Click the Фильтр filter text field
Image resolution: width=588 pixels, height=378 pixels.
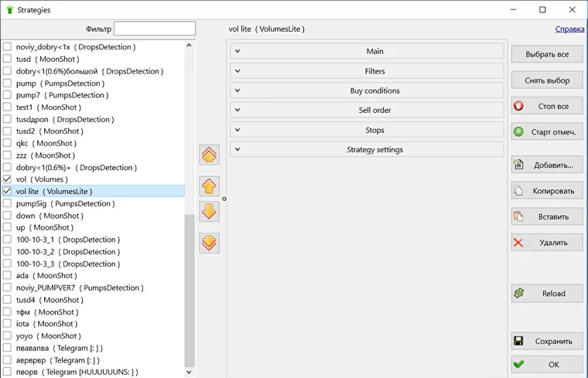coord(155,29)
